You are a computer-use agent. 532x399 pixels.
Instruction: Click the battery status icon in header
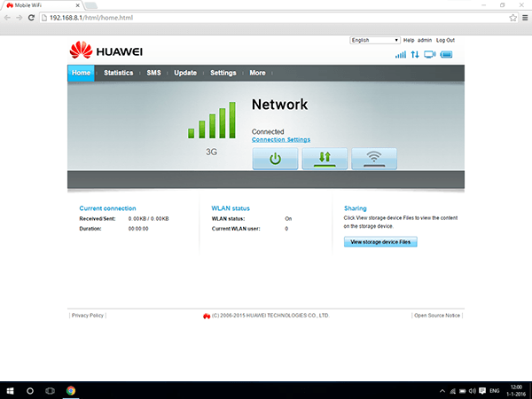pos(446,55)
